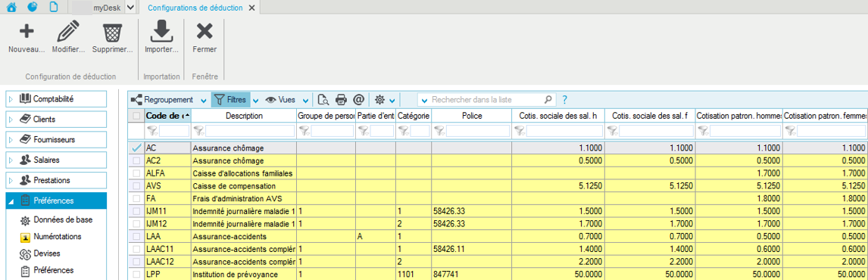Viewport: 868px width, 280px height.
Task: Click the Code column filter funnel icon
Action: pos(152,131)
